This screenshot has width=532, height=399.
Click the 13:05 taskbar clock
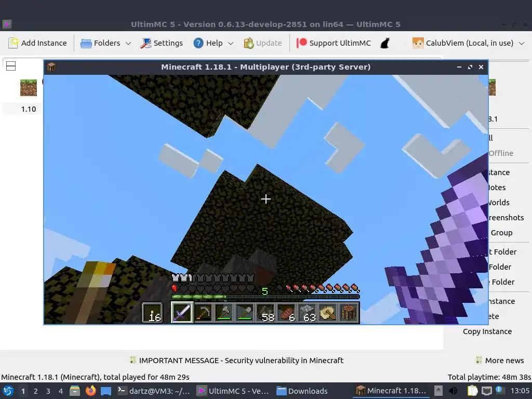(x=520, y=391)
